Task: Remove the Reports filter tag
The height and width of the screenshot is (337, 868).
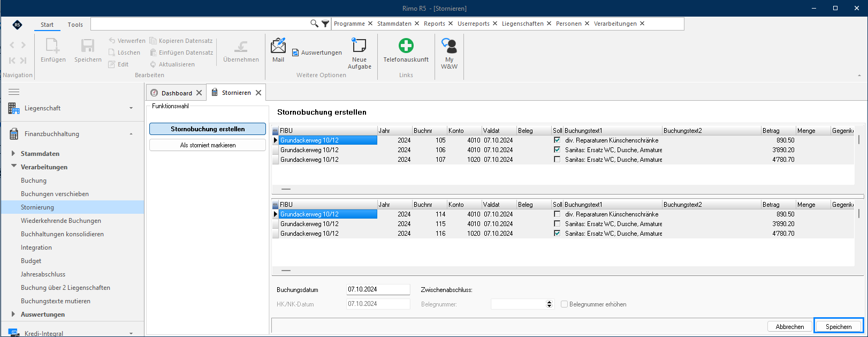Action: (451, 24)
